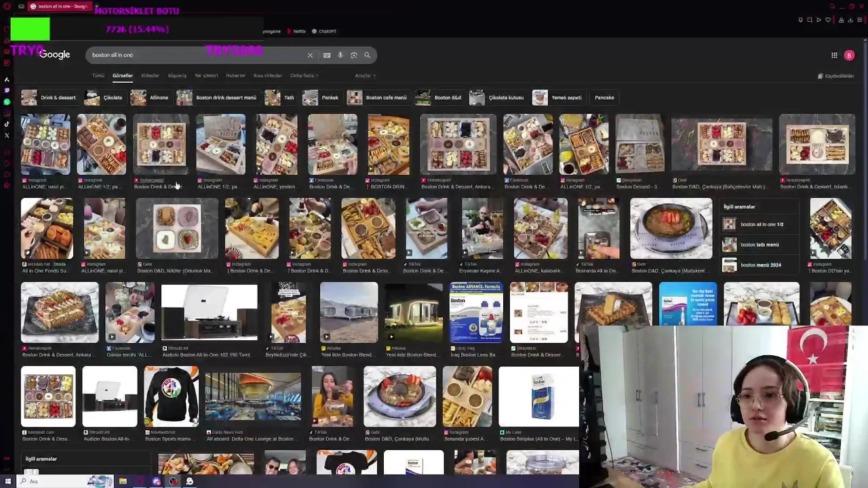
Task: Open the Opera GX menu logo
Action: point(7,6)
